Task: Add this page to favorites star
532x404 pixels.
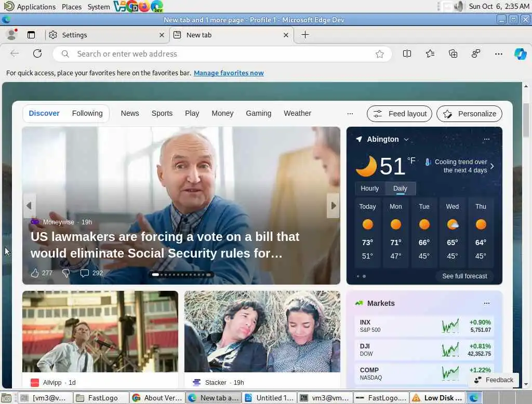Action: click(x=380, y=54)
